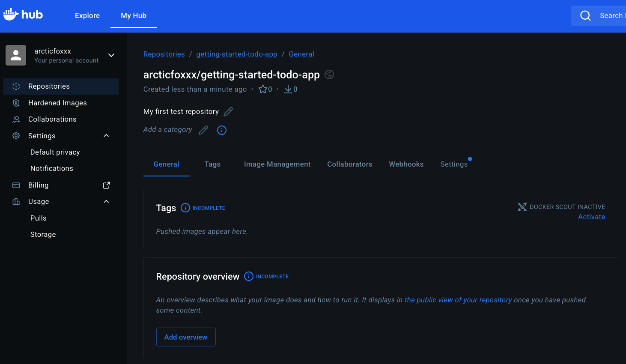Click the download count icon
Viewport: 626px width, 364px height.
click(289, 89)
